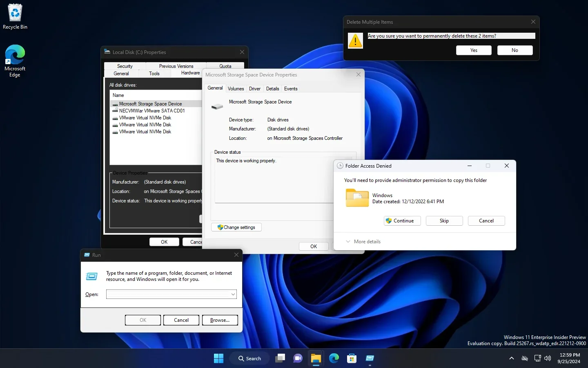The image size is (588, 368).
Task: Show hidden system tray icons
Action: pos(511,359)
